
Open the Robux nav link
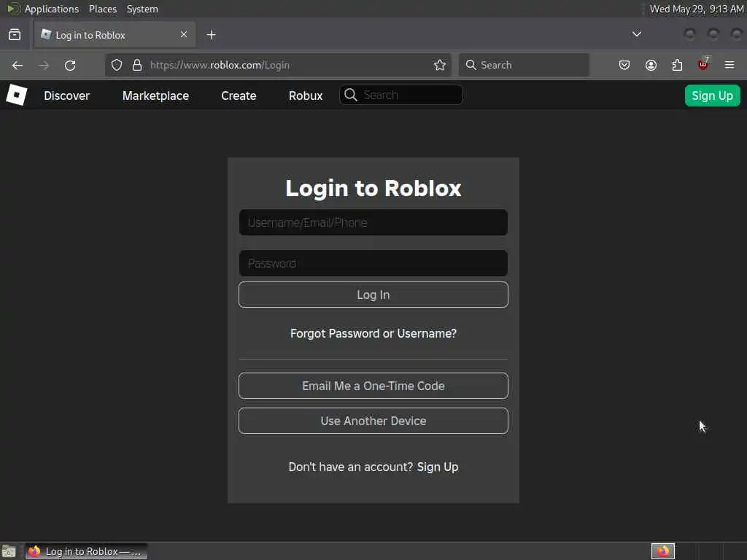pos(306,96)
